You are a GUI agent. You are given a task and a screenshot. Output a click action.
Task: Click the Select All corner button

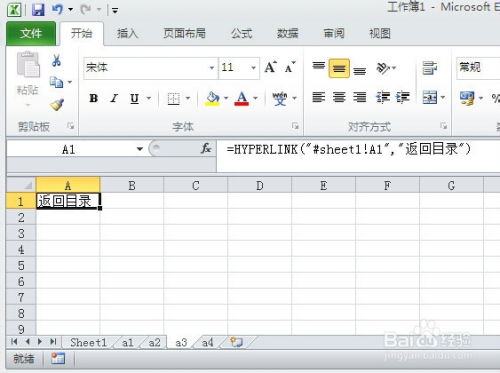(21, 185)
